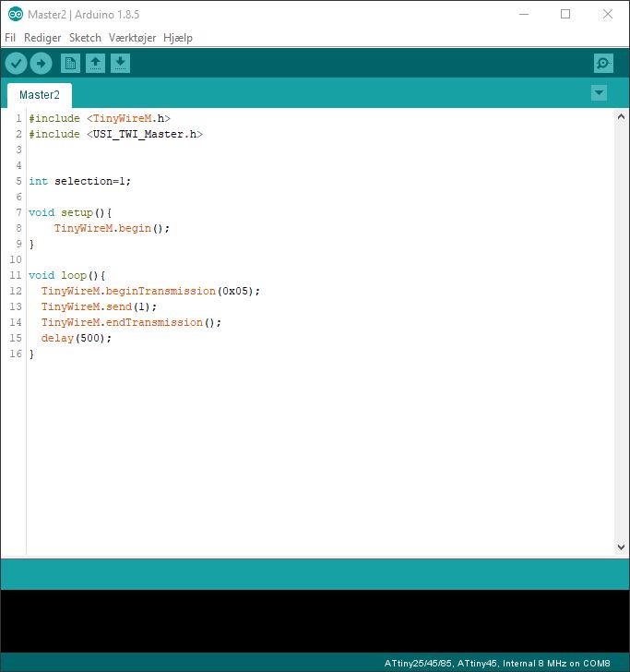Click the Verify checkmark button
Image resolution: width=630 pixels, height=672 pixels.
pos(17,64)
